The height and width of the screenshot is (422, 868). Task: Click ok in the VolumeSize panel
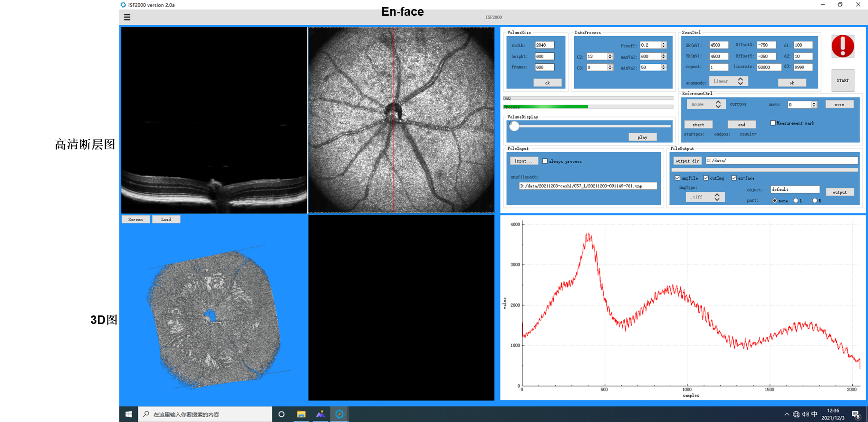547,83
